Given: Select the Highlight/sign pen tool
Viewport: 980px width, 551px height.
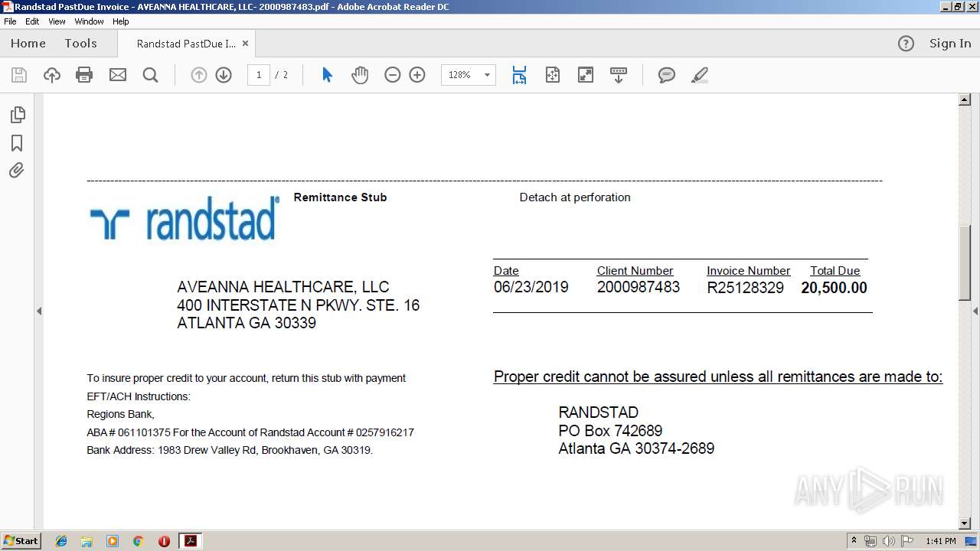Looking at the screenshot, I should point(699,75).
